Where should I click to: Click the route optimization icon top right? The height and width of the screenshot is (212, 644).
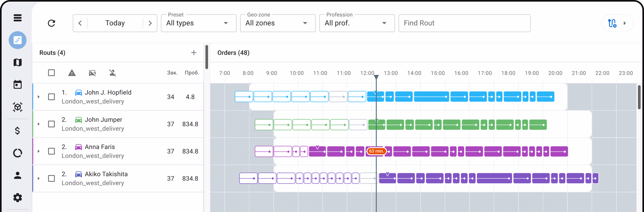tap(612, 23)
